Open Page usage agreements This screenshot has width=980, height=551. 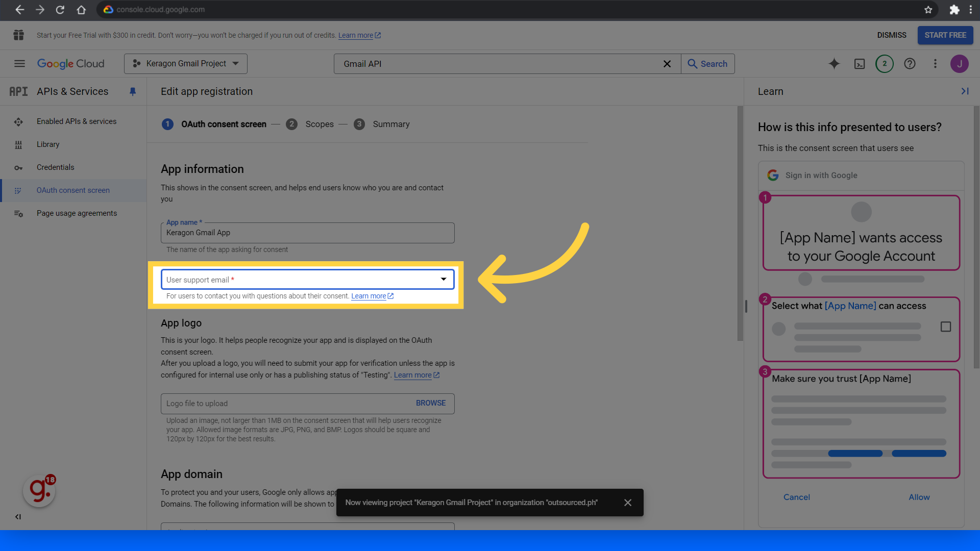tap(73, 213)
